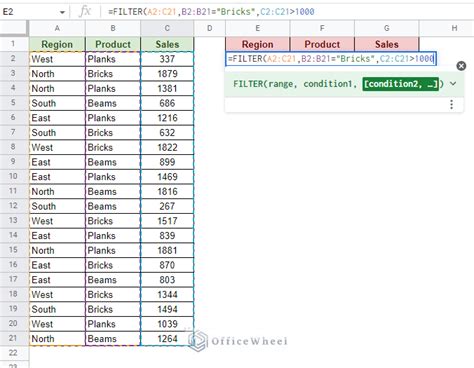Highlight condition2 argument in syntax hint
Screen dimensions: 474x368
400,84
